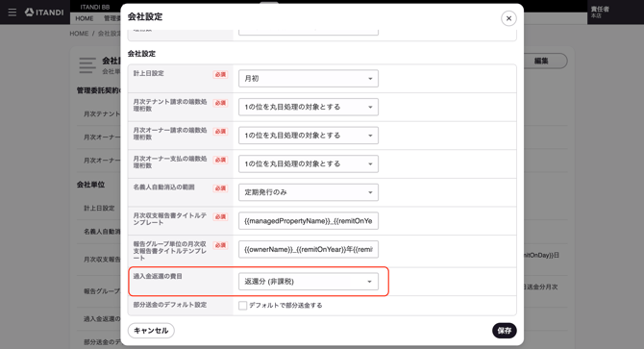
Task: Open the 計上日設定 dropdown showing 月初
Action: 309,79
